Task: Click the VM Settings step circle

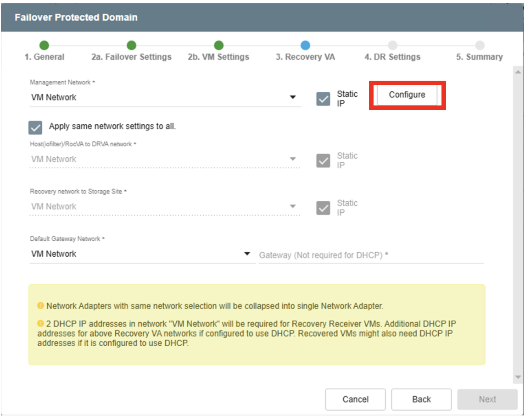Action: point(218,45)
